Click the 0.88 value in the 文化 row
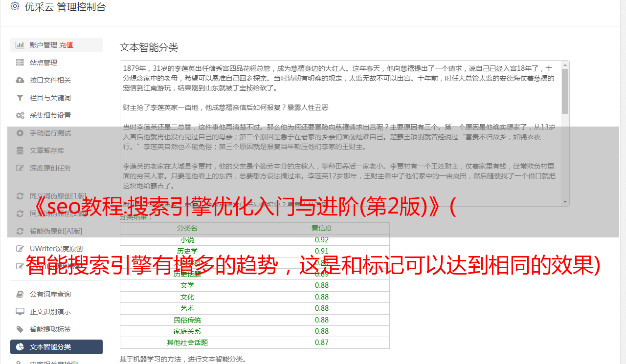 322,297
